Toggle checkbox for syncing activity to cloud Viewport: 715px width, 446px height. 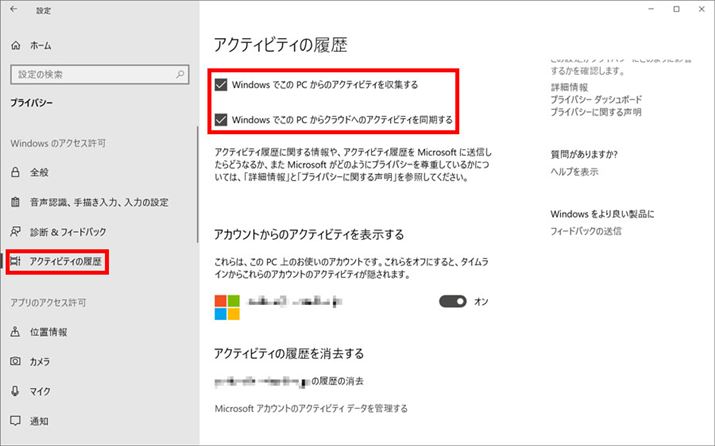(221, 119)
